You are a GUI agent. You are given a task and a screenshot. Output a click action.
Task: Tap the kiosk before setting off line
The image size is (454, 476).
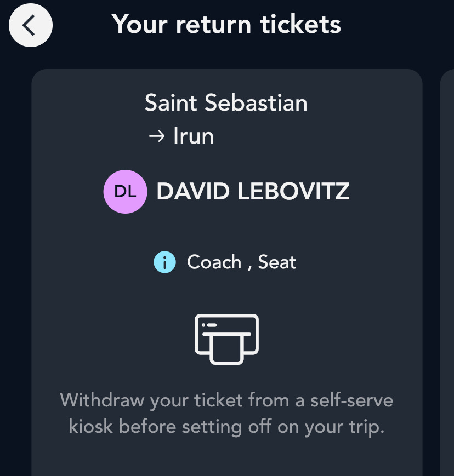coord(226,427)
